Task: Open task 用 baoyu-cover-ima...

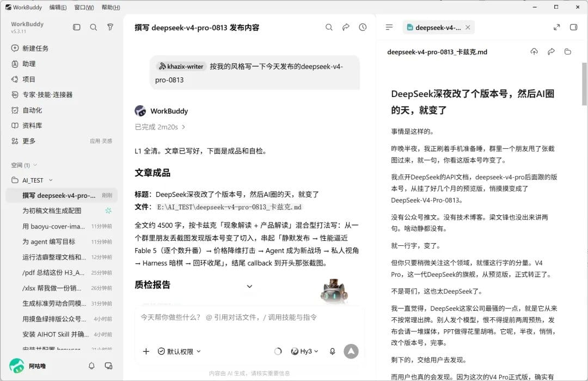Action: pyautogui.click(x=62, y=226)
